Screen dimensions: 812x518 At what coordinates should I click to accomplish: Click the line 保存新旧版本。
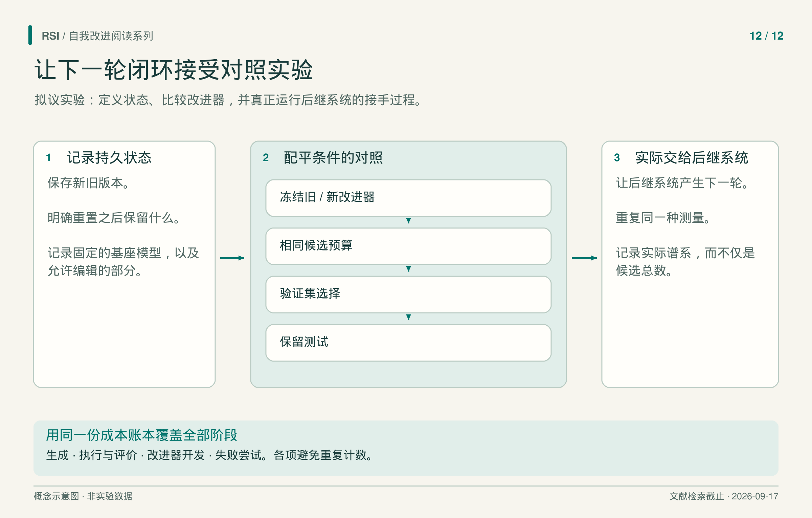(89, 183)
